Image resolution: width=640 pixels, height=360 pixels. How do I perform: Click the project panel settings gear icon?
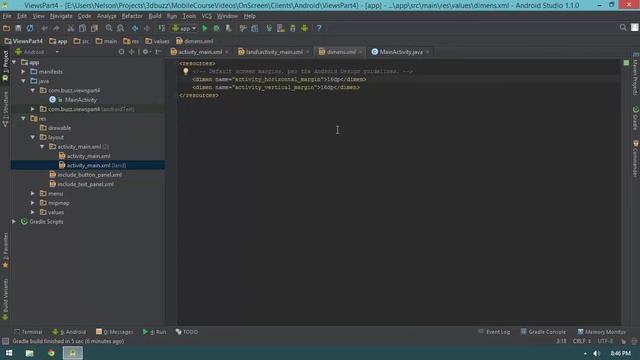(146, 52)
